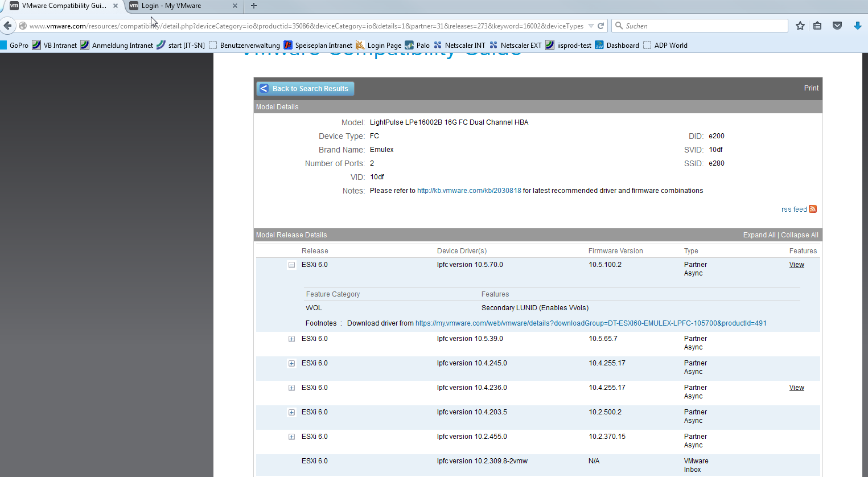Click the browser back arrow button

7,26
